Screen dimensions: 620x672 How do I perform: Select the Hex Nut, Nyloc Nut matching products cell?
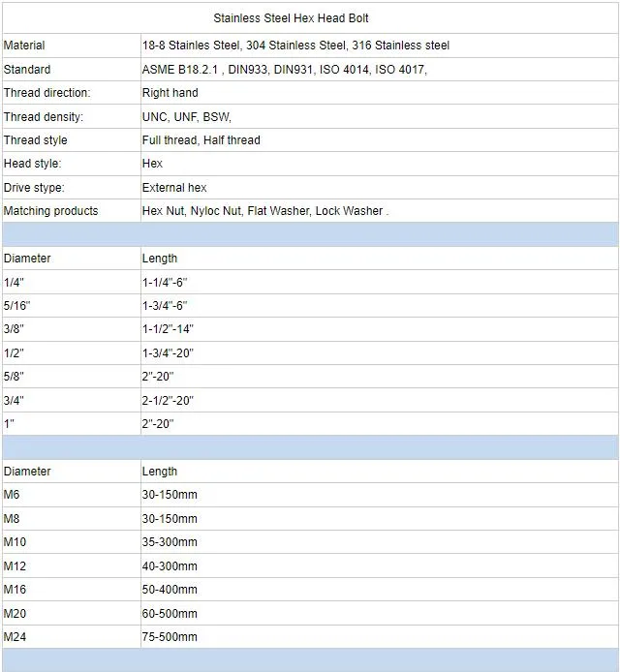(264, 211)
